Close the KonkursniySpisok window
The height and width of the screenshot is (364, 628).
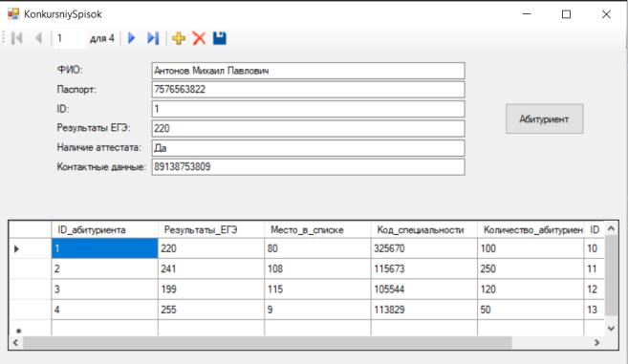pyautogui.click(x=606, y=14)
